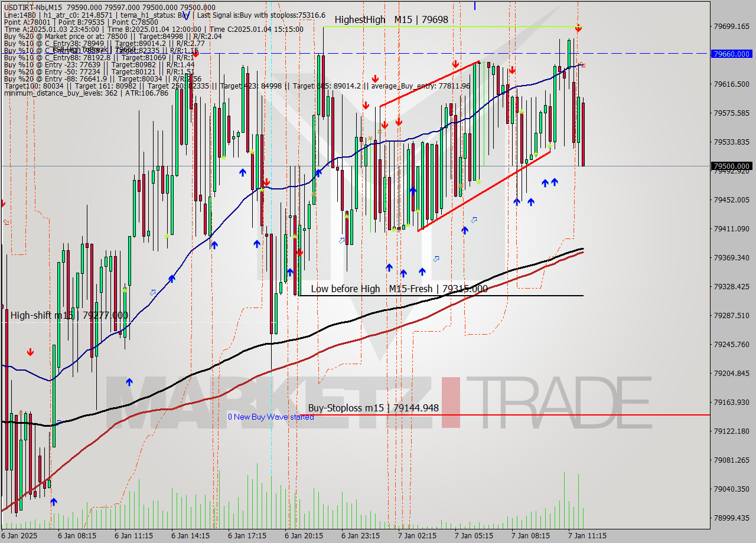Image resolution: width=756 pixels, height=543 pixels.
Task: Click the '7 Jan 02:15' time axis label
Action: [x=417, y=536]
